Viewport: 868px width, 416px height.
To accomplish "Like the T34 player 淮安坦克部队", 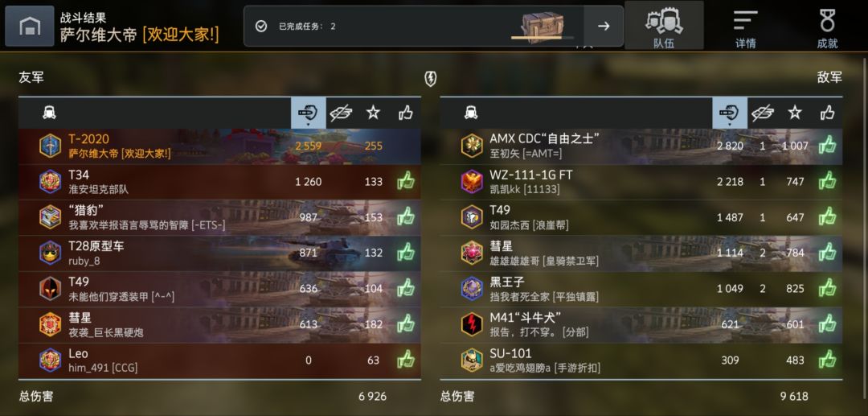I will (x=406, y=181).
